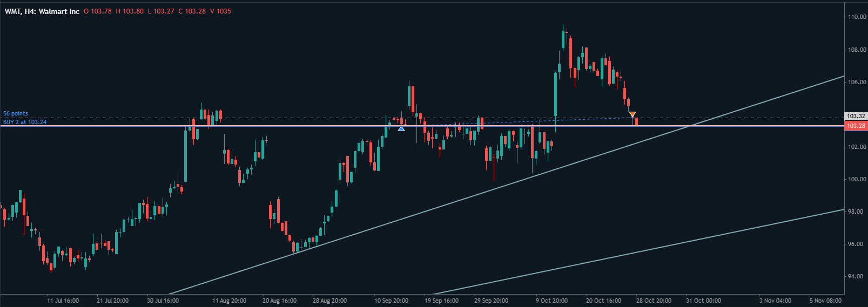Click the 94.00 price axis label

point(857,276)
